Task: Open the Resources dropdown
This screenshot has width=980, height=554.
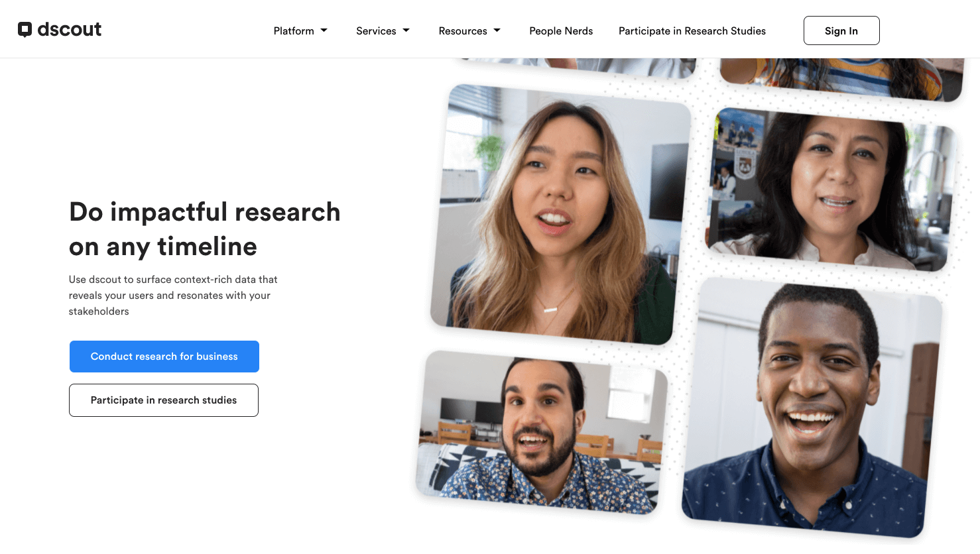Action: click(464, 30)
